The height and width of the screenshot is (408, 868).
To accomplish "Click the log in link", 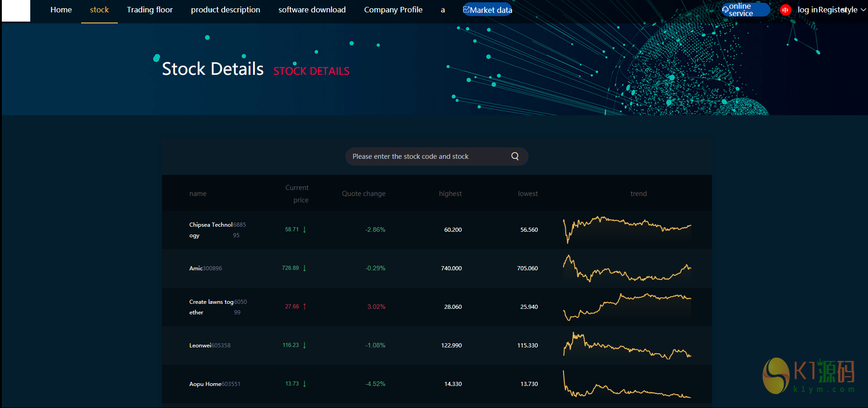I will click(x=807, y=10).
